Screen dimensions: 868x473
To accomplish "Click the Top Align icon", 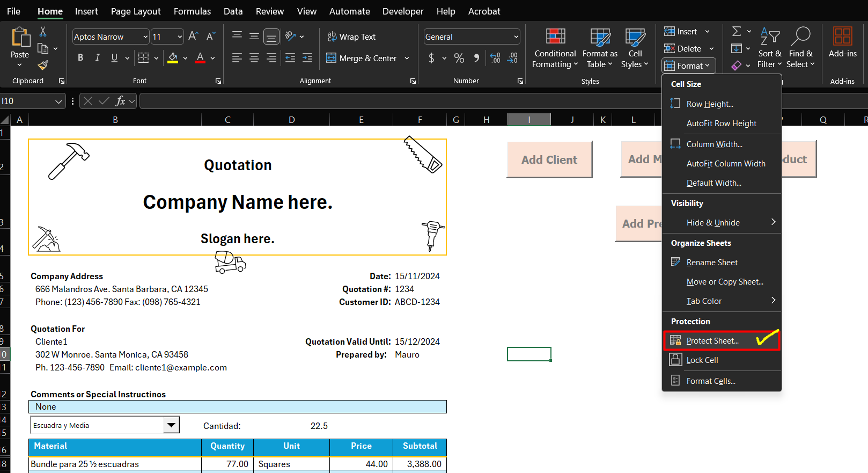I will pos(237,36).
